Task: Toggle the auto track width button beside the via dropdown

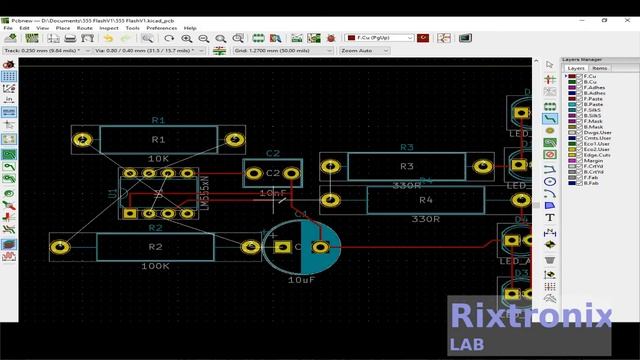Action: point(220,51)
